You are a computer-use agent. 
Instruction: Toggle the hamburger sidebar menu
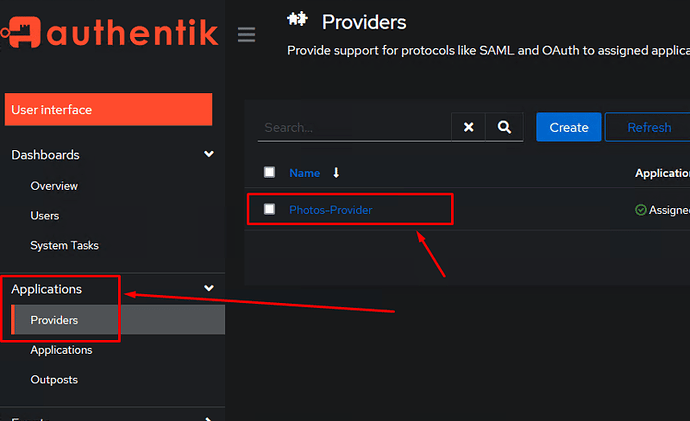(x=246, y=34)
